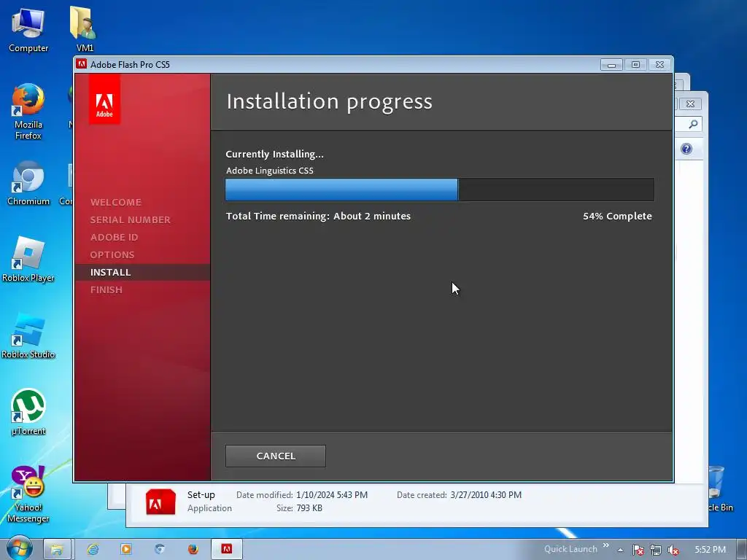Click the Date modified value 1/10/2024 5:43 PM
The height and width of the screenshot is (560, 747).
tap(332, 495)
